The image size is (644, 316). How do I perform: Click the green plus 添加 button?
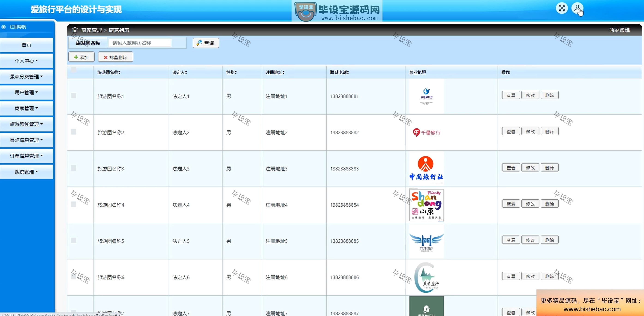click(81, 57)
